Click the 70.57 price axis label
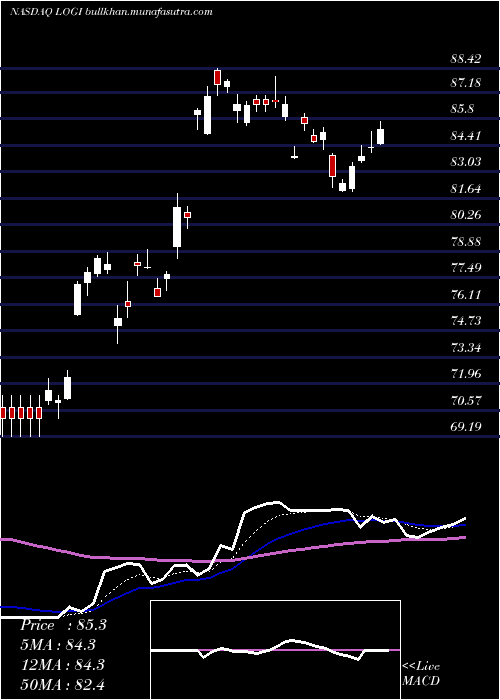 point(466,400)
